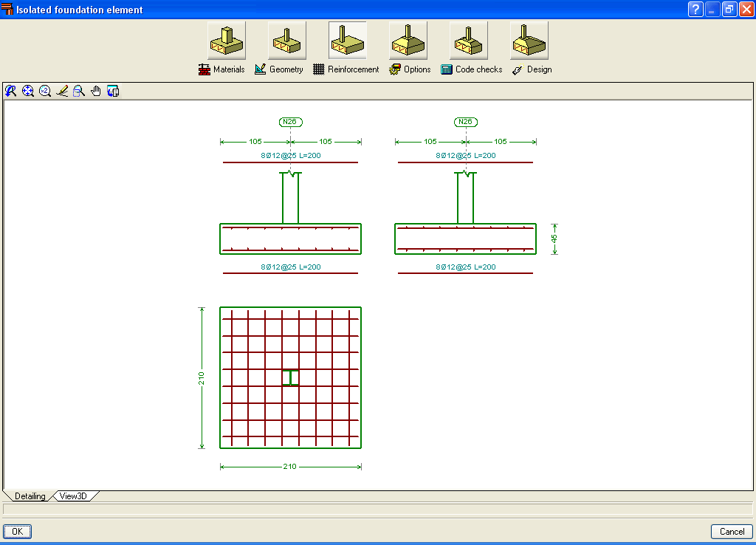Viewport: 756px width, 545px height.
Task: Select the zoom window tool
Action: pos(78,91)
